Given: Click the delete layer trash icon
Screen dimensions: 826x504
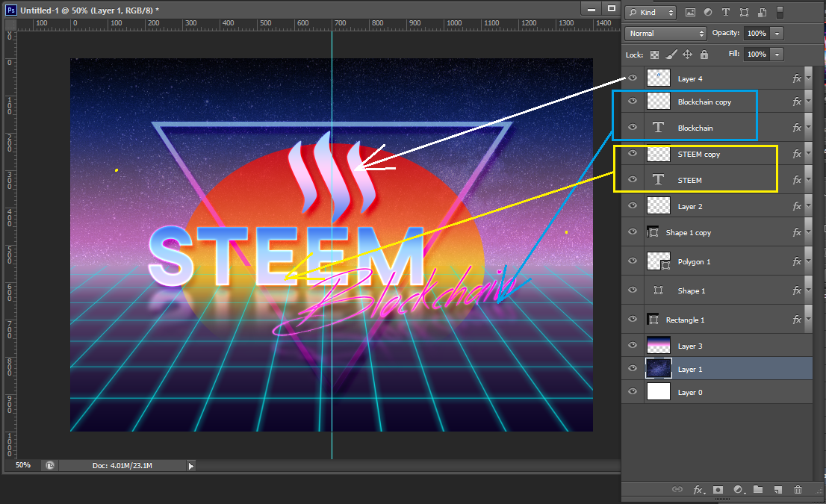Looking at the screenshot, I should click(798, 490).
